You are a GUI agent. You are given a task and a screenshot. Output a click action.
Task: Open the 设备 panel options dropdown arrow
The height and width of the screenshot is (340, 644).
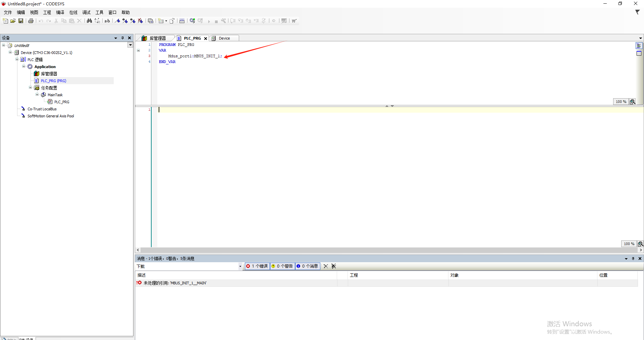(116, 38)
